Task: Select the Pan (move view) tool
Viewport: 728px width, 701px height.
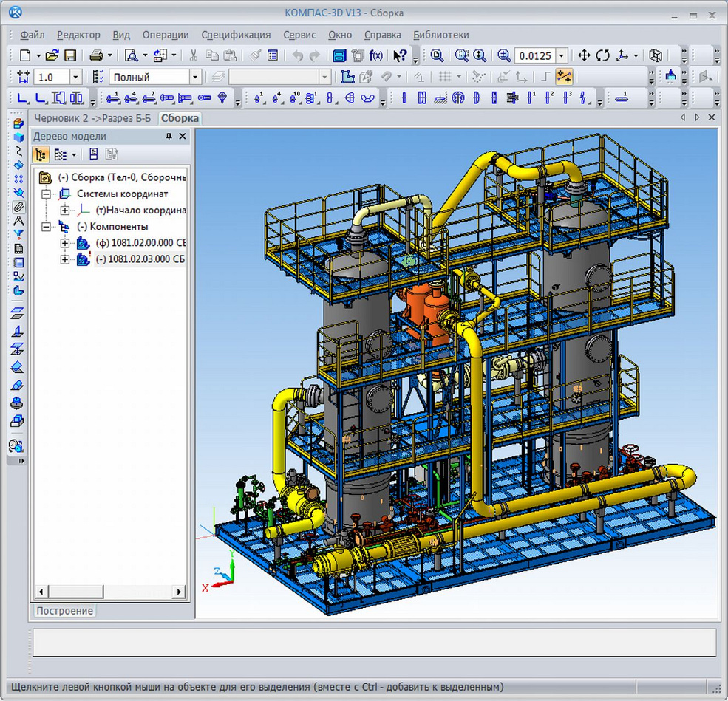Action: click(x=584, y=55)
